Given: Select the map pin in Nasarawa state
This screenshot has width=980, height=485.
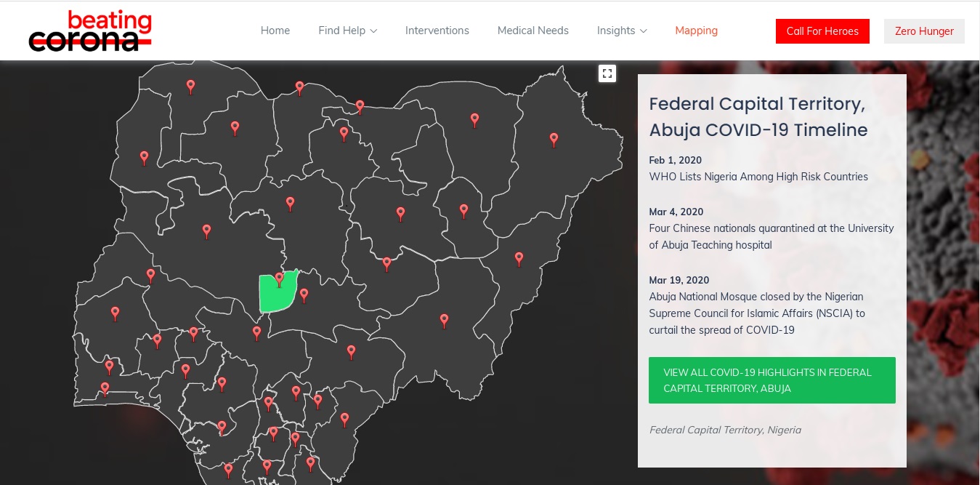Looking at the screenshot, I should tap(304, 295).
